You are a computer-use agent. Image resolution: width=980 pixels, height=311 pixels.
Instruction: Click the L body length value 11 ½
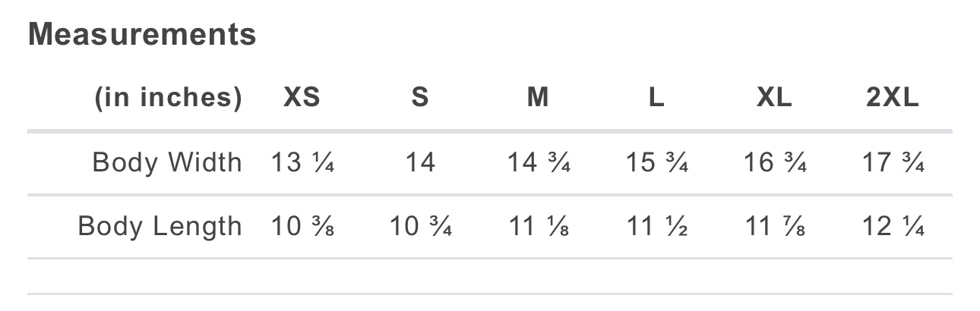[656, 226]
